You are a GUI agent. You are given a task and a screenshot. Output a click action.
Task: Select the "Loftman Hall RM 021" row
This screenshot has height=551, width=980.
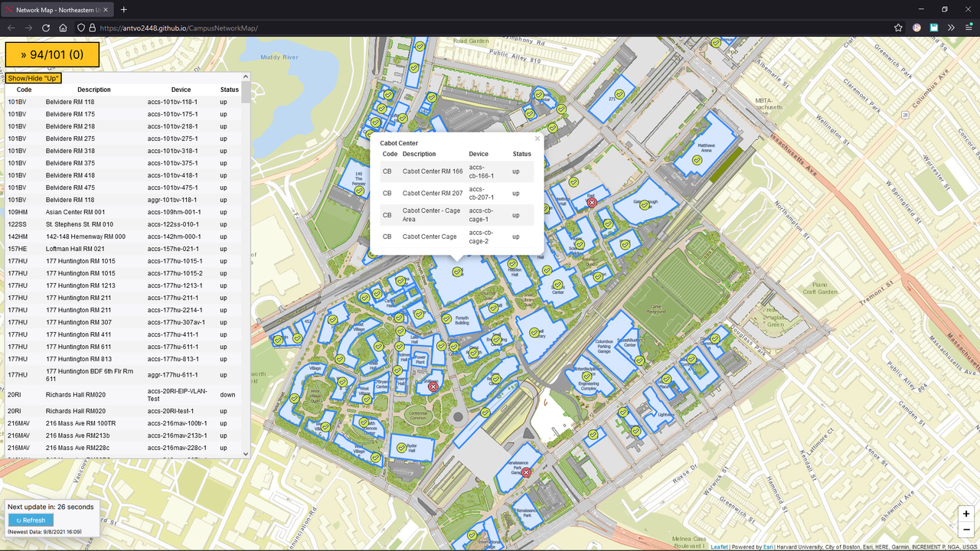click(123, 249)
